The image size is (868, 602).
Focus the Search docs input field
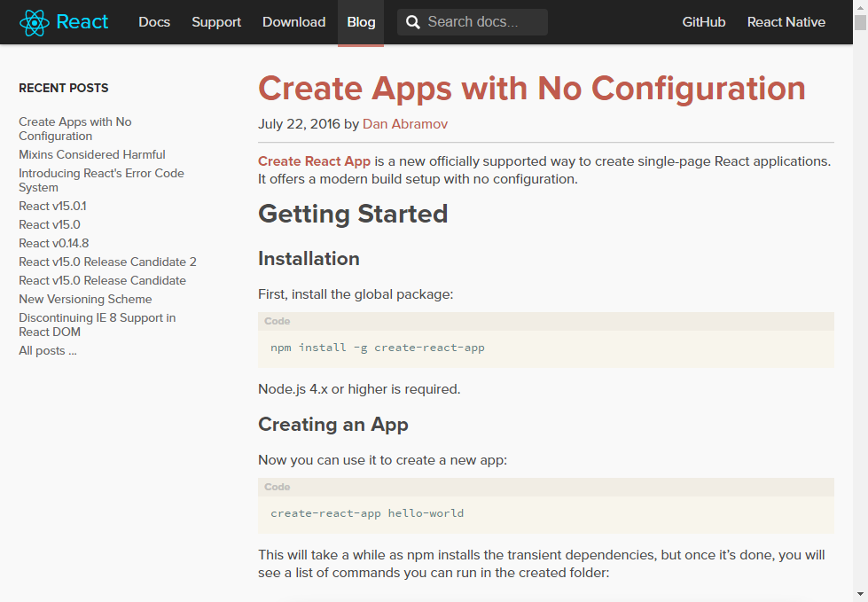tap(483, 22)
